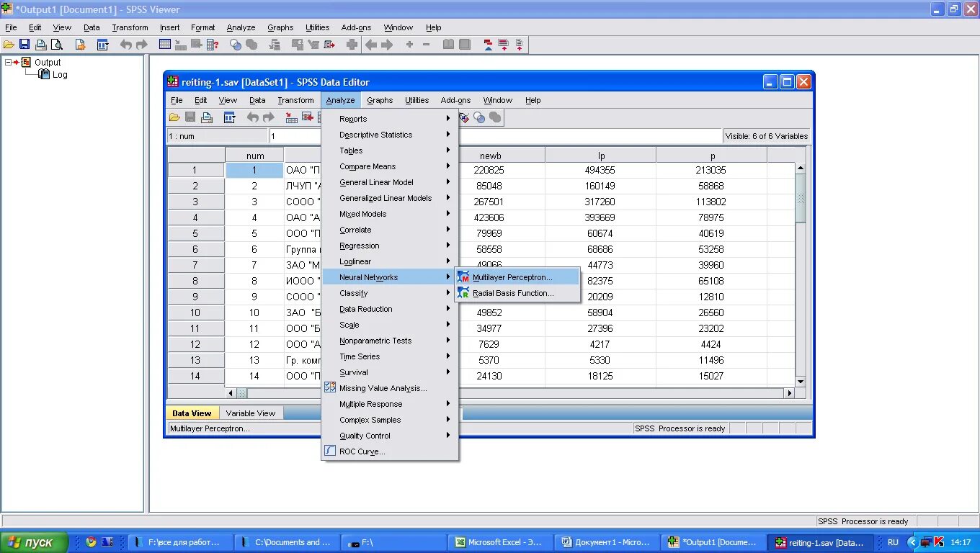Viewport: 980px width, 553px height.
Task: Print icon in Data Editor toolbar
Action: [x=207, y=117]
